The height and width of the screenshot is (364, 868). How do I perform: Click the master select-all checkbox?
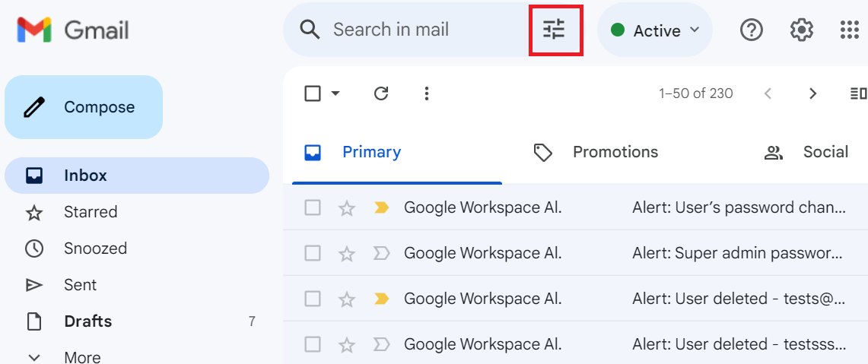(313, 93)
